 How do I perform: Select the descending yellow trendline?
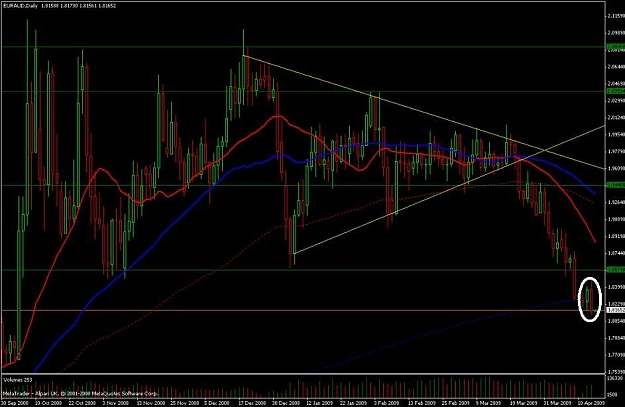tap(423, 112)
